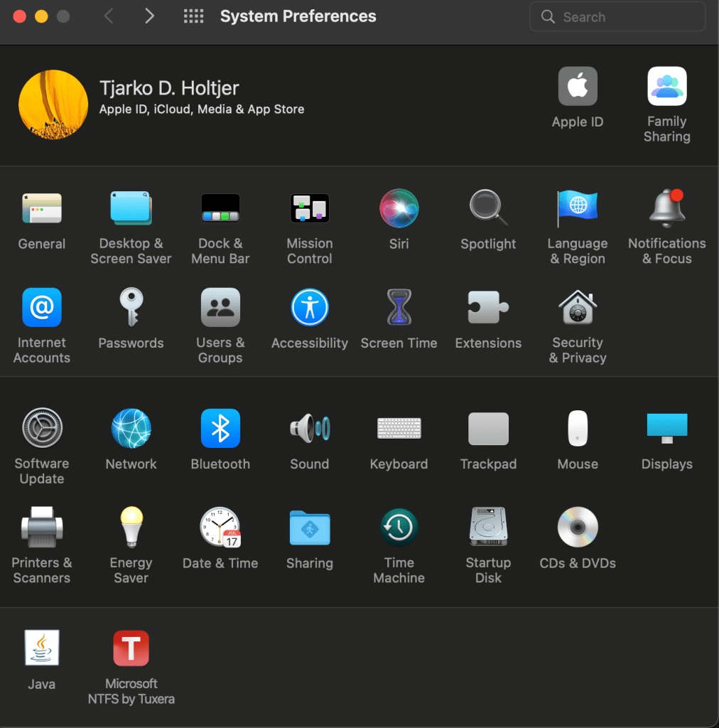Select the Siri preference icon
The width and height of the screenshot is (719, 728).
coord(399,209)
